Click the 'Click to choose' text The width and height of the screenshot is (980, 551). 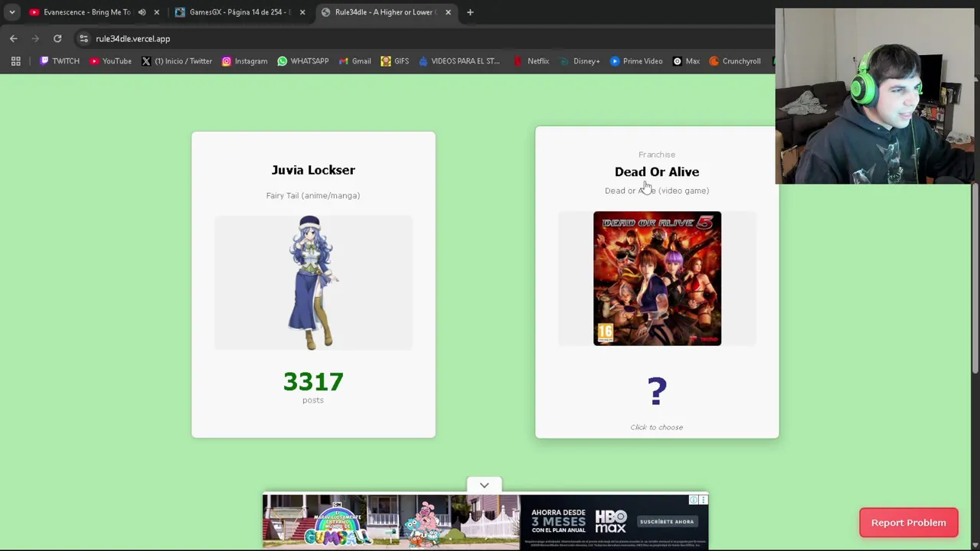point(657,427)
